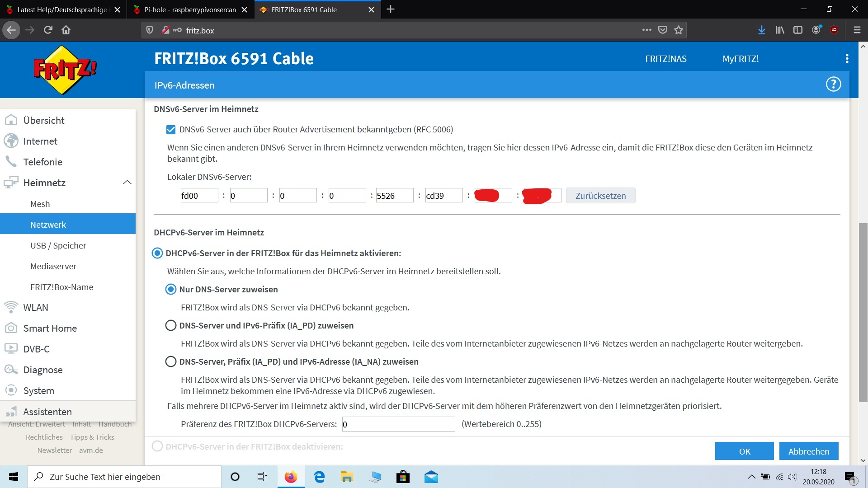Toggle DNSv6-Server Router Advertisement checkbox
This screenshot has height=488, width=868.
coord(171,130)
